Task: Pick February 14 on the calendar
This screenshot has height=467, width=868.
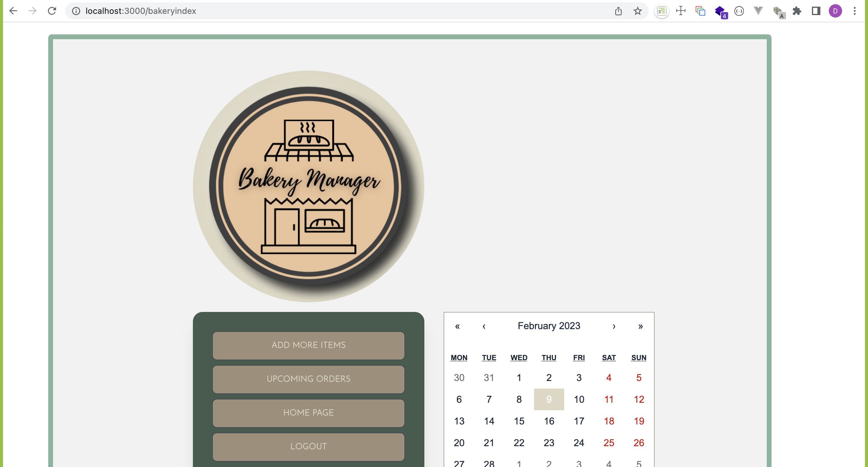Action: [x=489, y=421]
